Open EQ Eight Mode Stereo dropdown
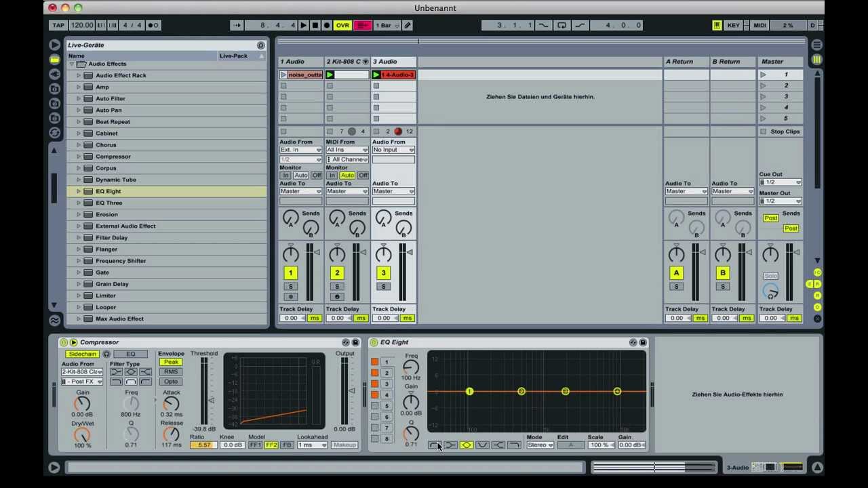 point(540,445)
